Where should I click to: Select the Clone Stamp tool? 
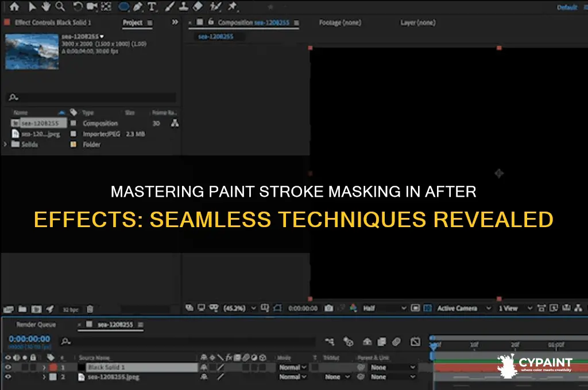(x=183, y=6)
